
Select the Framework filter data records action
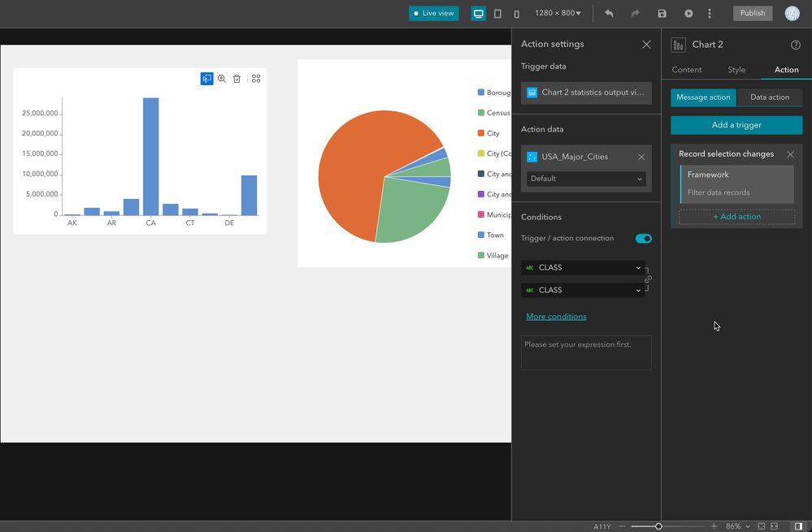click(x=737, y=184)
